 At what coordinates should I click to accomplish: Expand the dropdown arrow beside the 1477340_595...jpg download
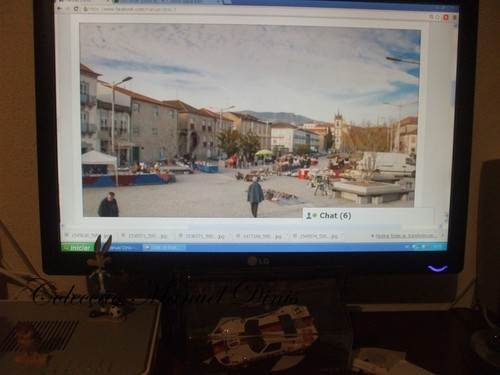(x=287, y=236)
